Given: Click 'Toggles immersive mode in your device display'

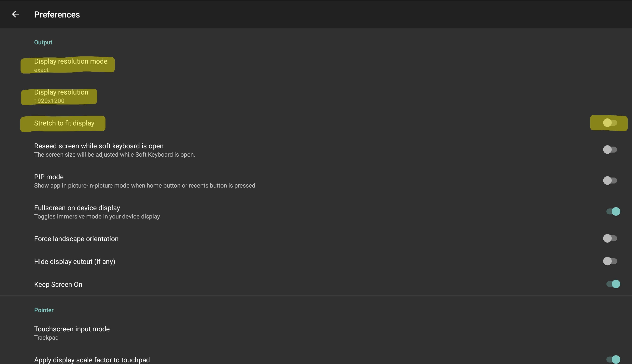Looking at the screenshot, I should [97, 217].
